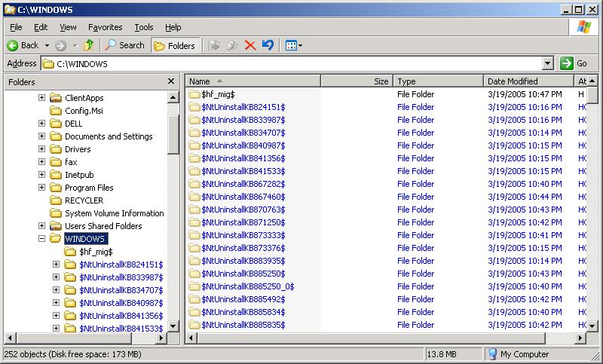Click folder tree scroll down arrow

point(173,327)
